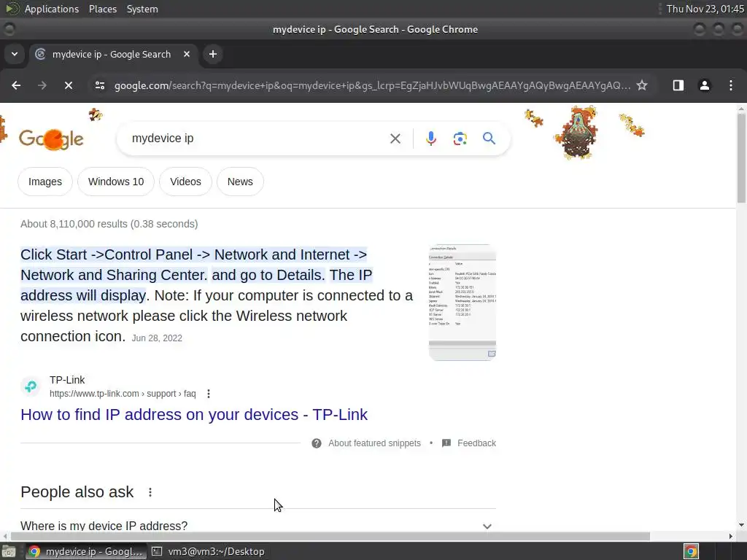Open the Applications menu
Viewport: 747px width, 560px height.
tap(52, 9)
